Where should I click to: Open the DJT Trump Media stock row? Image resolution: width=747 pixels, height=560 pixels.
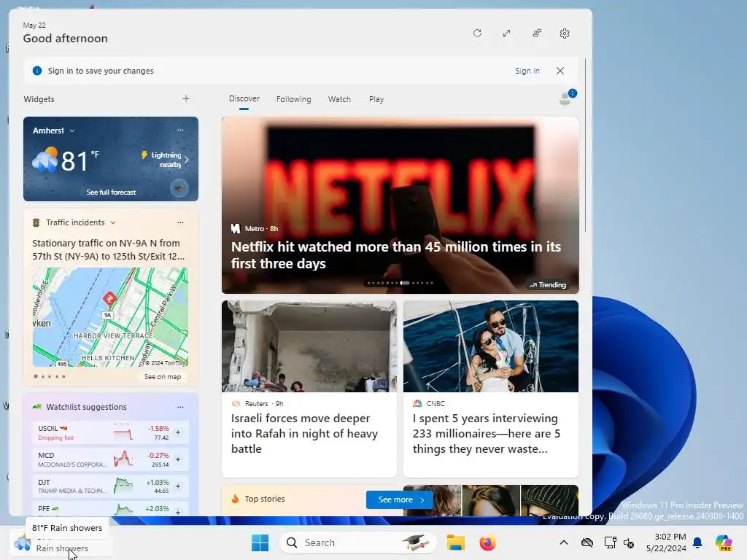coord(111,486)
